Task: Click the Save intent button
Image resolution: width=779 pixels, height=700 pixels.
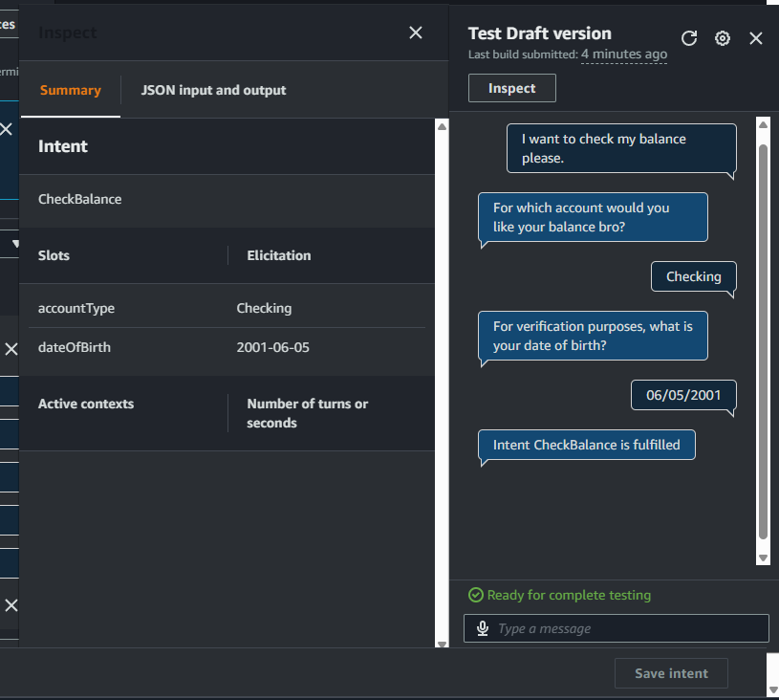Action: [671, 673]
